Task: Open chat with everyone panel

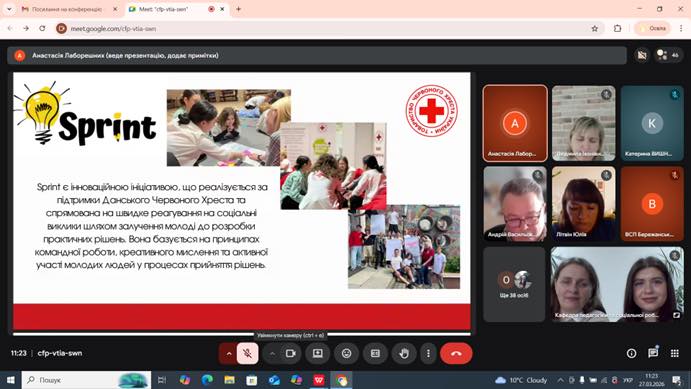Action: point(653,353)
